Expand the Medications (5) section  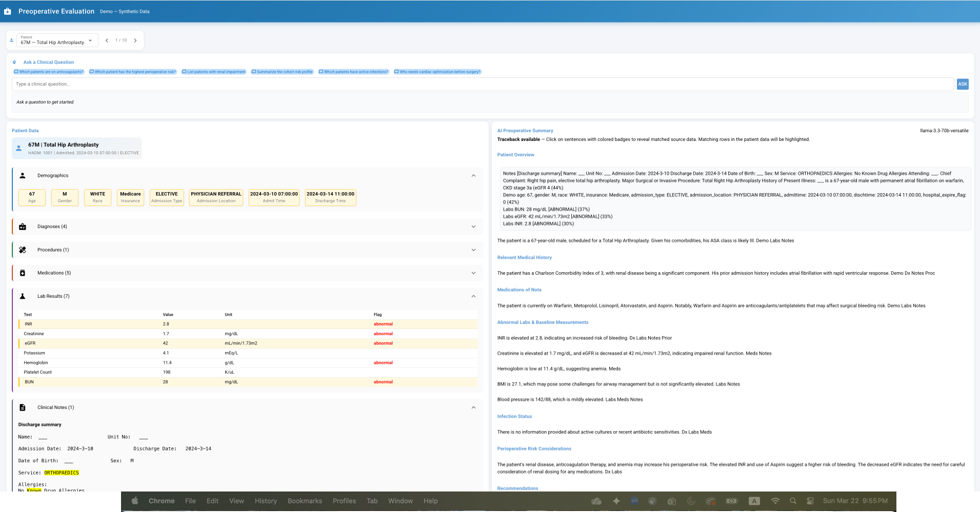click(247, 273)
